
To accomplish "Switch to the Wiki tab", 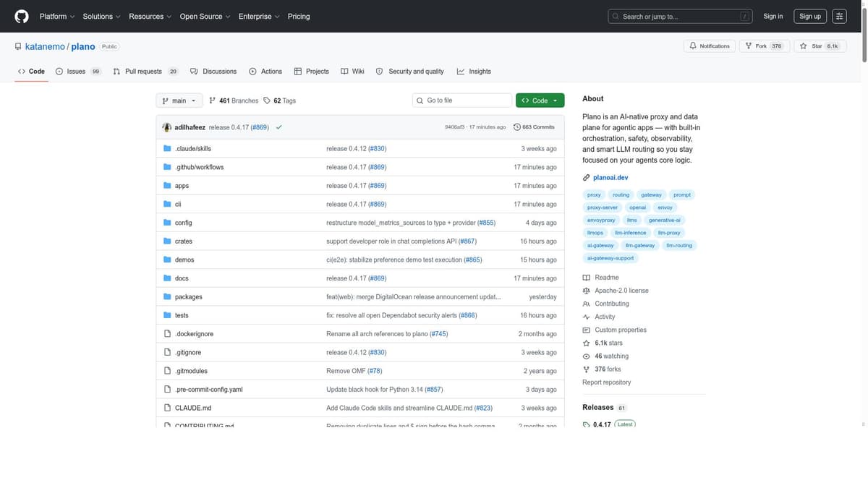I will 353,72.
